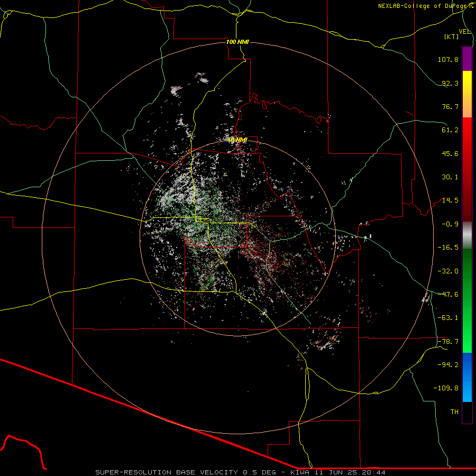
Task: Select the -94.2 legend value
Action: (448, 365)
